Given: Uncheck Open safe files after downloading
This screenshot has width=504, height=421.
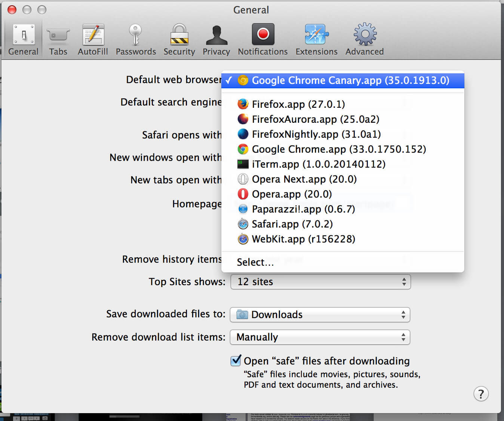Looking at the screenshot, I should [x=236, y=360].
